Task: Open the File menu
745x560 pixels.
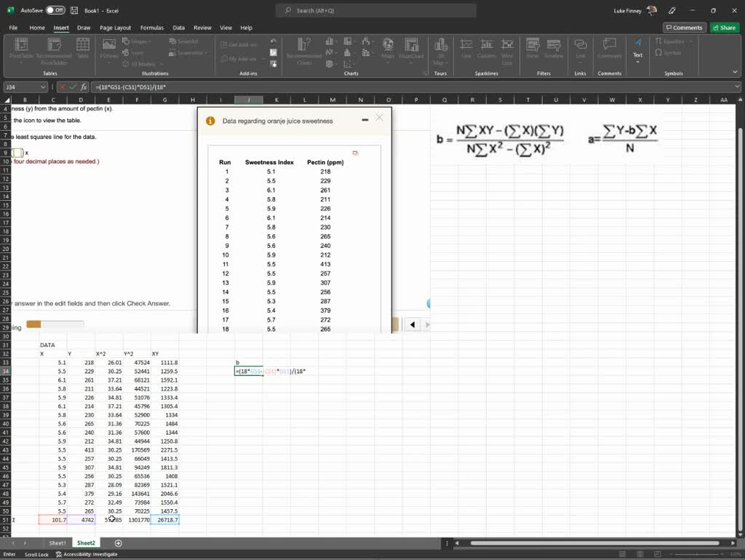Action: point(13,28)
